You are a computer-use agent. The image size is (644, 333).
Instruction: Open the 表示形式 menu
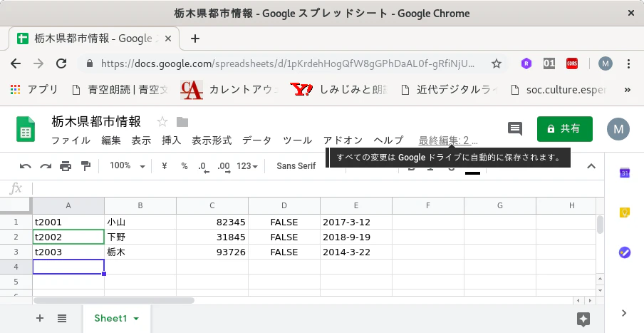coord(212,140)
